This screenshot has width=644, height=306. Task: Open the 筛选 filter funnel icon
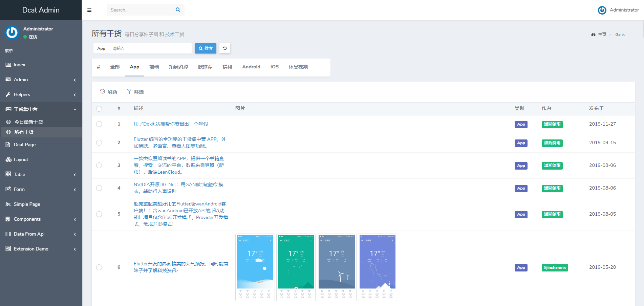[x=129, y=91]
